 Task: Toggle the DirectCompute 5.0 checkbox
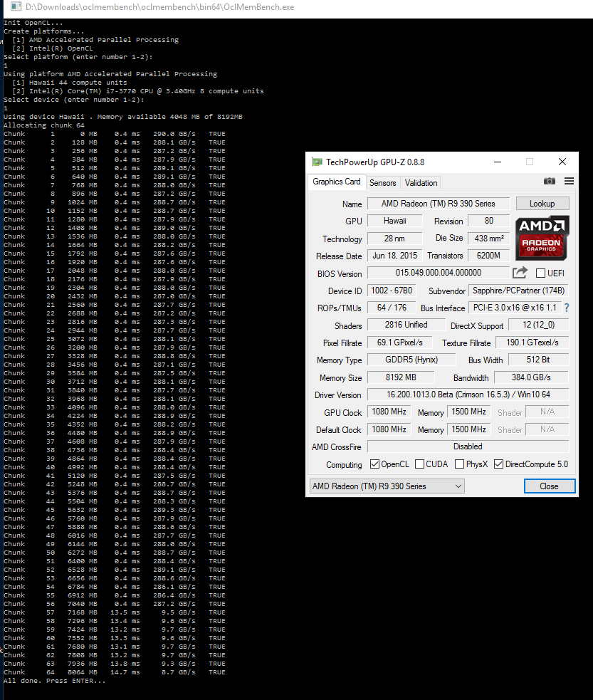tap(498, 464)
